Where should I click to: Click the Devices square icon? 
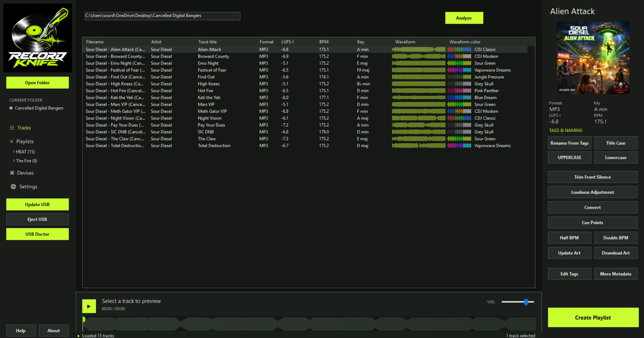[x=12, y=173]
